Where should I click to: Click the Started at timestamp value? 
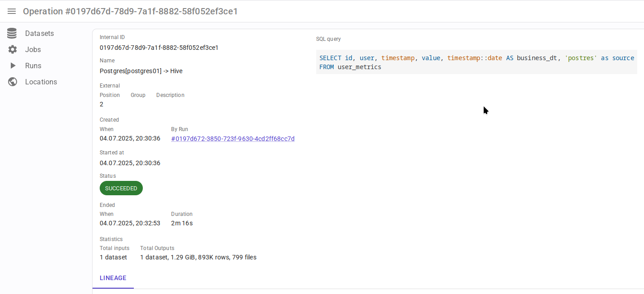click(130, 163)
